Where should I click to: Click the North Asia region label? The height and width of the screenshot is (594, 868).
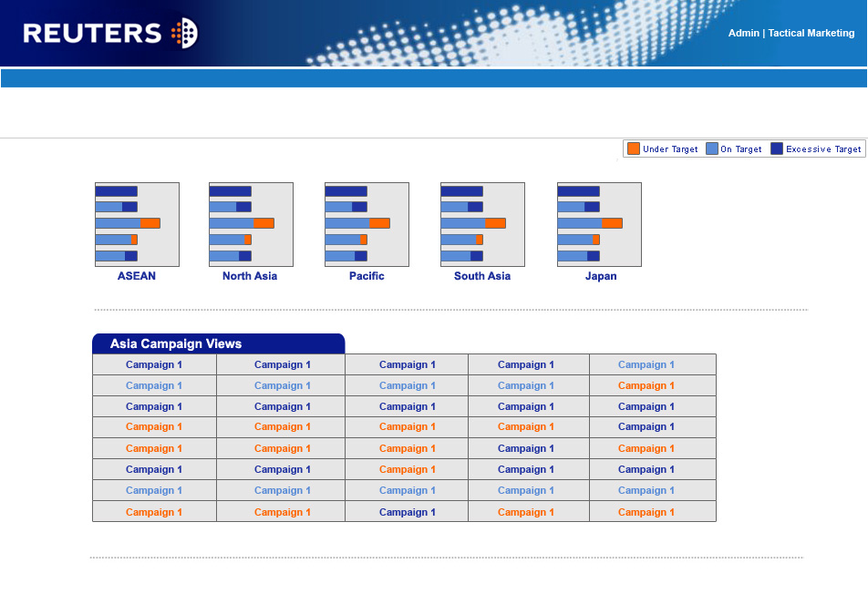[x=250, y=276]
